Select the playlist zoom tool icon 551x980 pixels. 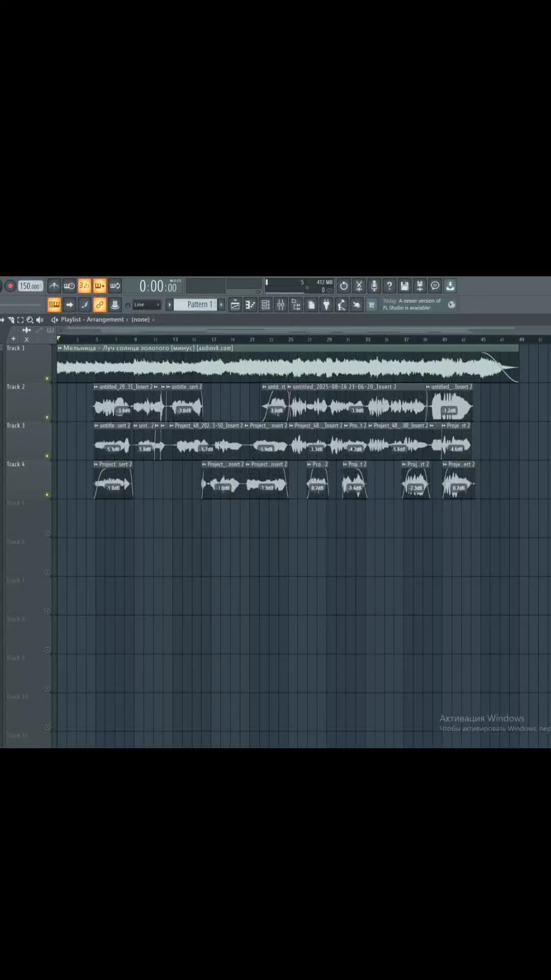click(30, 320)
